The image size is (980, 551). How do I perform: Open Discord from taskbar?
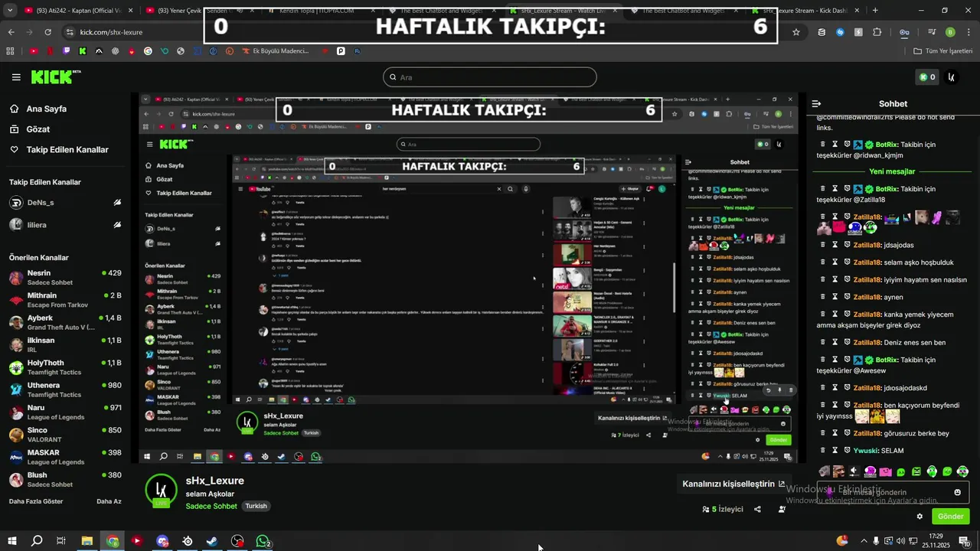coord(162,541)
